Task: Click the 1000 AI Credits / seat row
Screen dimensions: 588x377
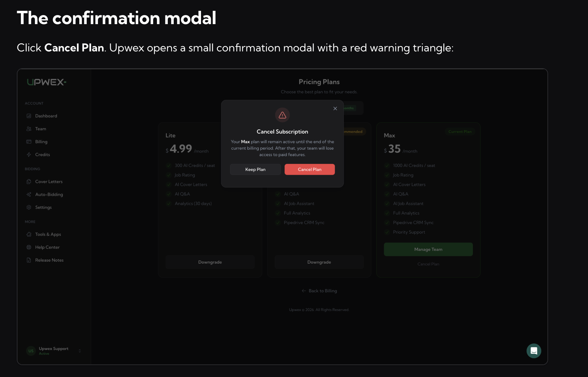Action: tap(410, 165)
